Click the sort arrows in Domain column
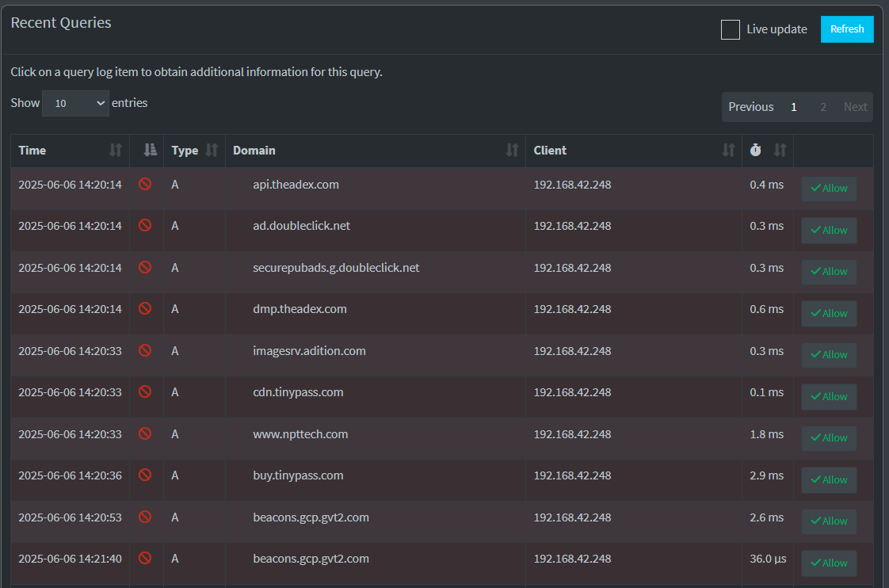 click(x=512, y=150)
